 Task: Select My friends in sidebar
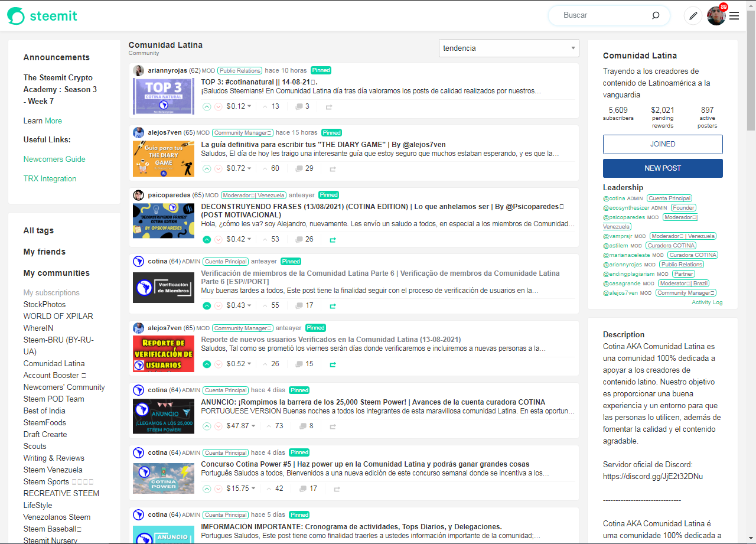[x=44, y=252]
